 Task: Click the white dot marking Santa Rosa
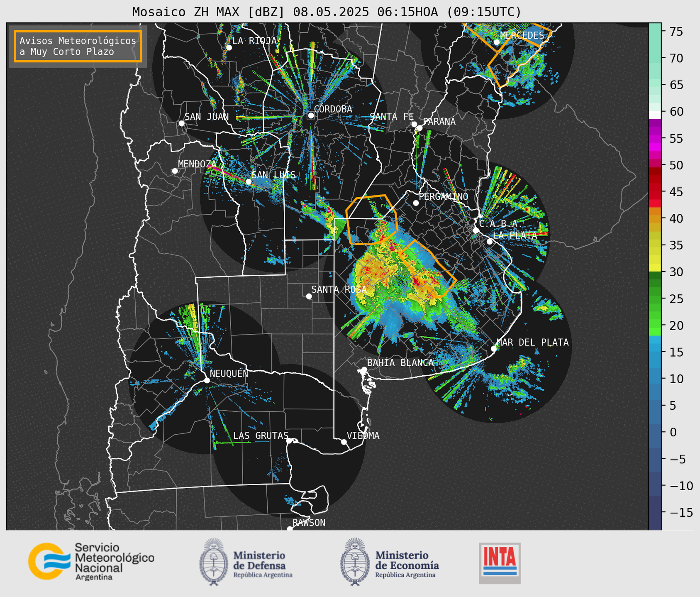click(309, 296)
